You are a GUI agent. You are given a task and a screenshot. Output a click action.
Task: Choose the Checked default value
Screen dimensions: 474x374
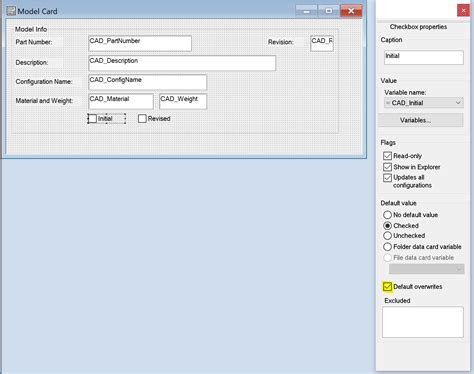pyautogui.click(x=387, y=226)
